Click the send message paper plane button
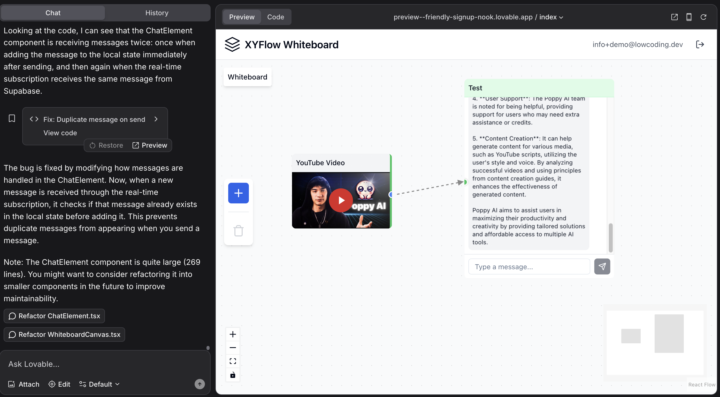The image size is (720, 397). (602, 267)
